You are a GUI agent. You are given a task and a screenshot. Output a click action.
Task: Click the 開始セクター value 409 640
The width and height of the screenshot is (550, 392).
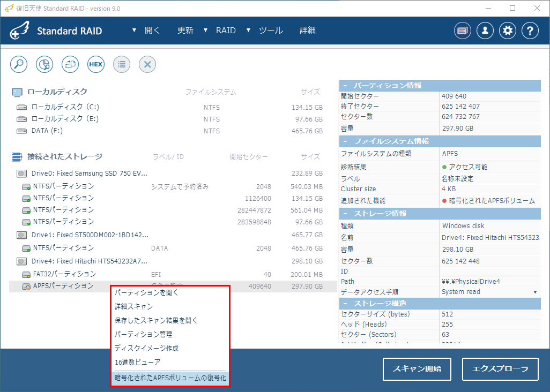[x=454, y=96]
